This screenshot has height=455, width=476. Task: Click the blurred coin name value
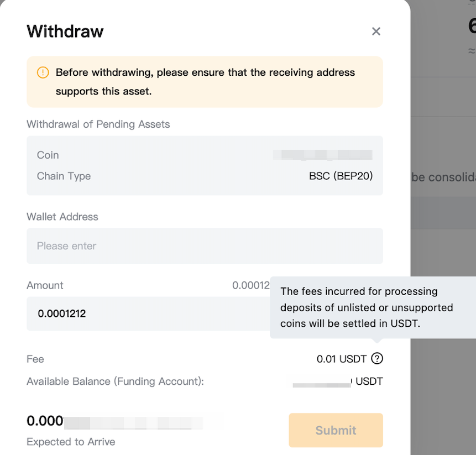coord(323,155)
